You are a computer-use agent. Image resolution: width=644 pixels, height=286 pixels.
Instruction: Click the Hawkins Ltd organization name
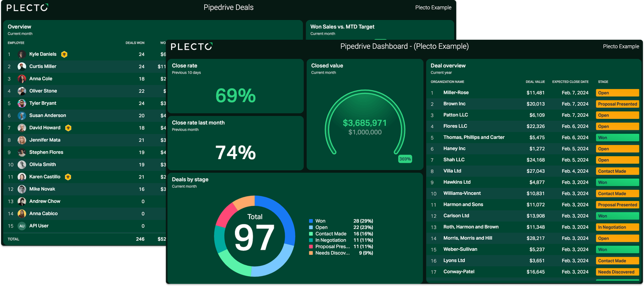(457, 182)
